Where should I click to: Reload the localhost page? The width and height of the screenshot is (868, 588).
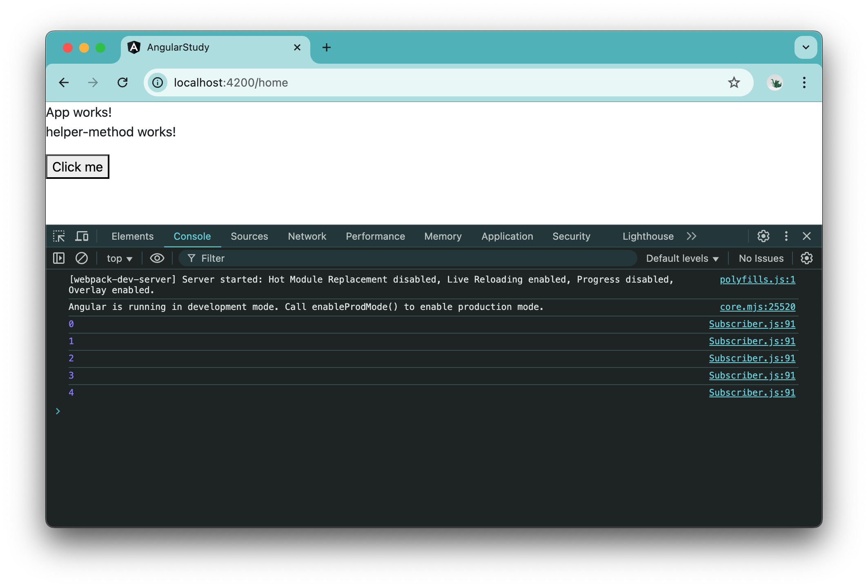(122, 82)
